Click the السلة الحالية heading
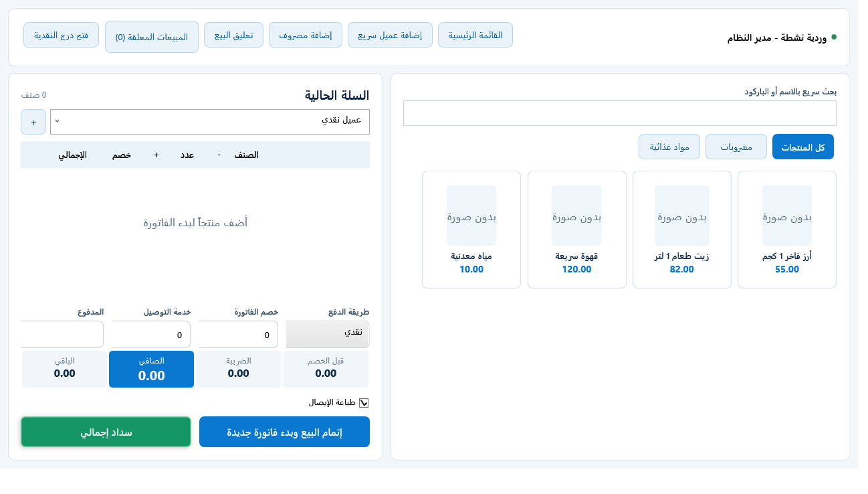The height and width of the screenshot is (494, 868). pyautogui.click(x=337, y=95)
